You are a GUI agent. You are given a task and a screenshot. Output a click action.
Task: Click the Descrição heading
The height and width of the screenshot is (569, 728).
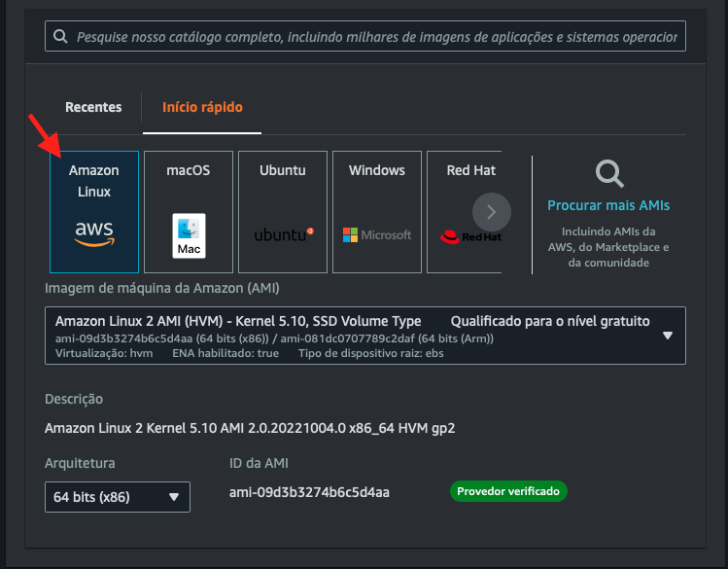pyautogui.click(x=74, y=400)
